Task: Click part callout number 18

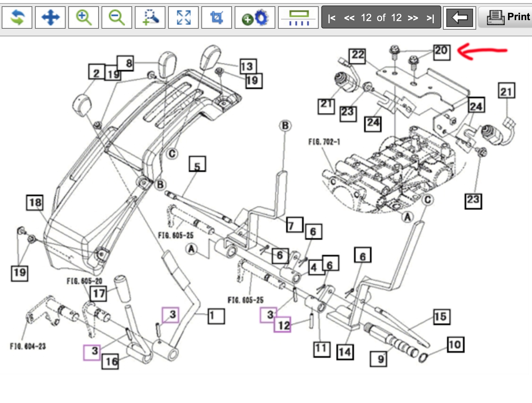Action: (x=35, y=202)
